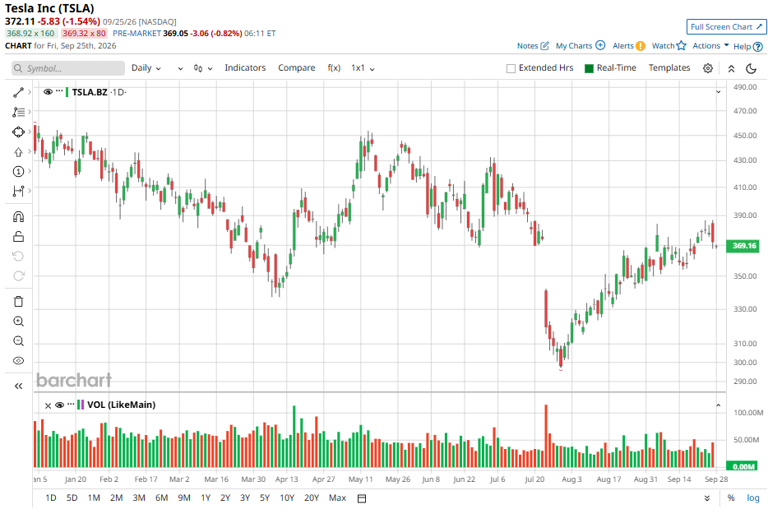Viewport: 768px width, 523px height.
Task: Toggle hide all drawings eye icon
Action: tap(18, 361)
